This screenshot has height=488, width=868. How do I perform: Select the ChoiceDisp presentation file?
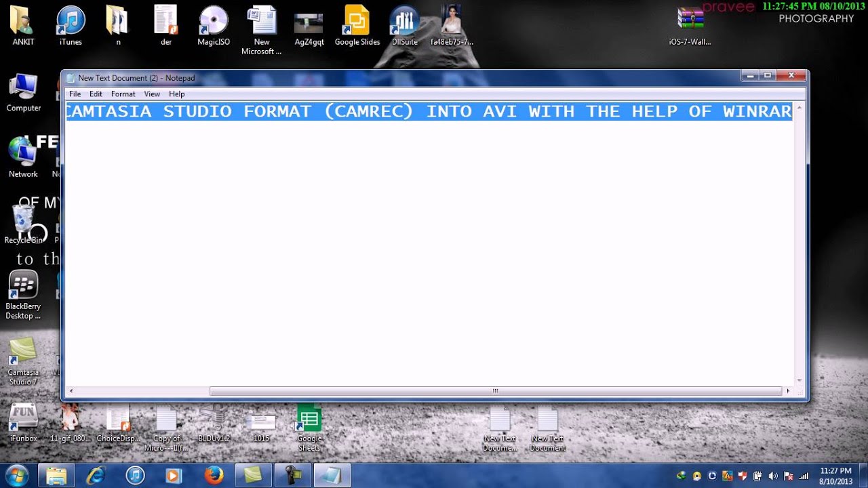coord(118,423)
